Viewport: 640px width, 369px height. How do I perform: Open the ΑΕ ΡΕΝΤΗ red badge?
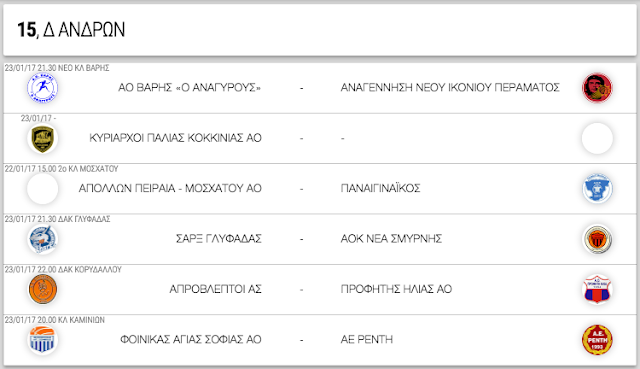point(597,340)
